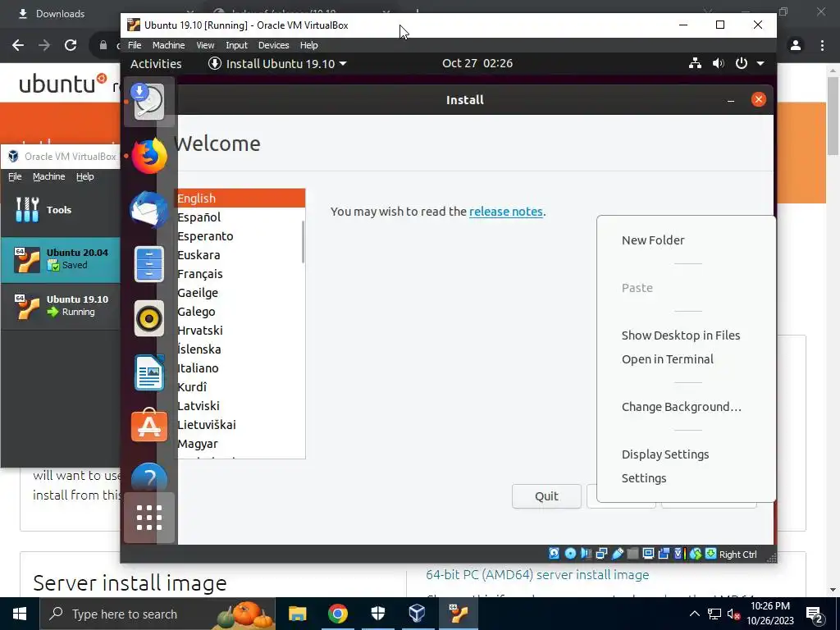Open the 64-bit PC server install image link
This screenshot has width=840, height=630.
pos(537,575)
